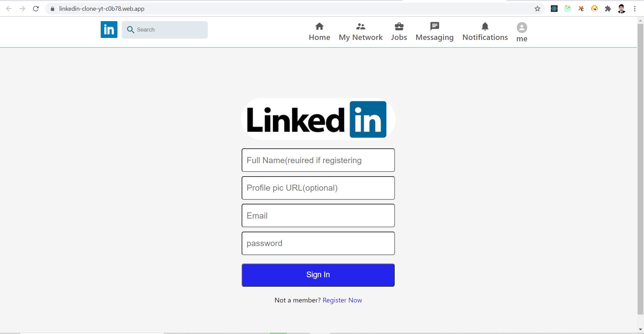This screenshot has width=644, height=334.
Task: Focus the Profile pic URL field
Action: point(318,188)
